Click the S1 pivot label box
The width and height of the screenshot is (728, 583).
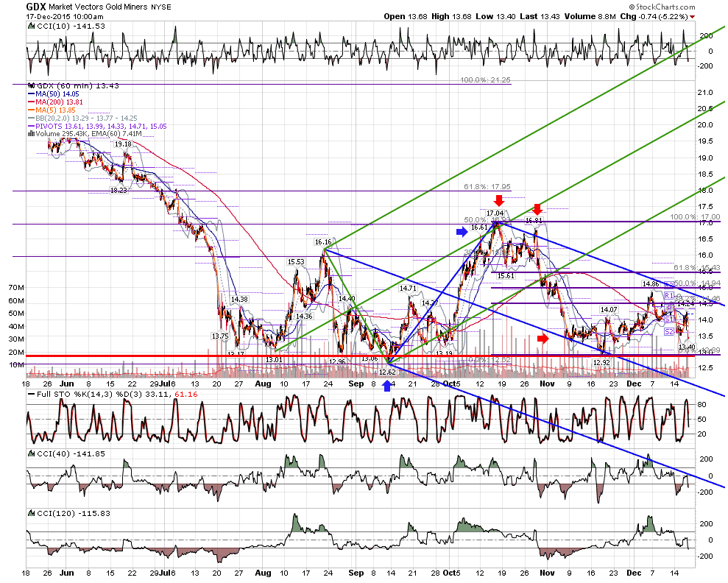[668, 319]
